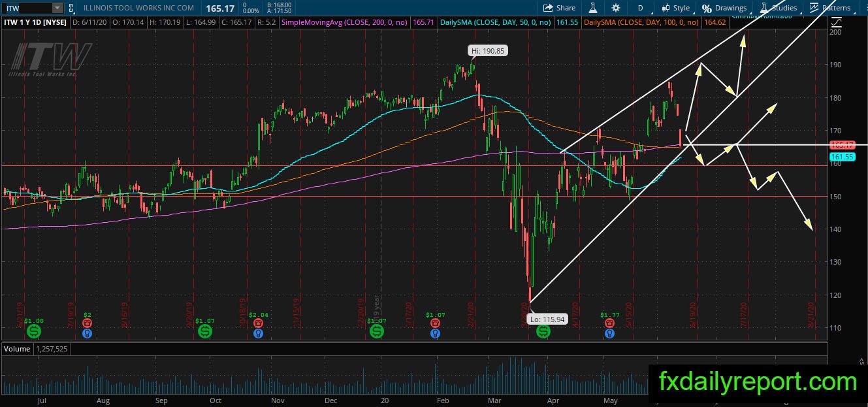This screenshot has width=868, height=407.
Task: Open chart settings with the gear icon
Action: coord(616,8)
